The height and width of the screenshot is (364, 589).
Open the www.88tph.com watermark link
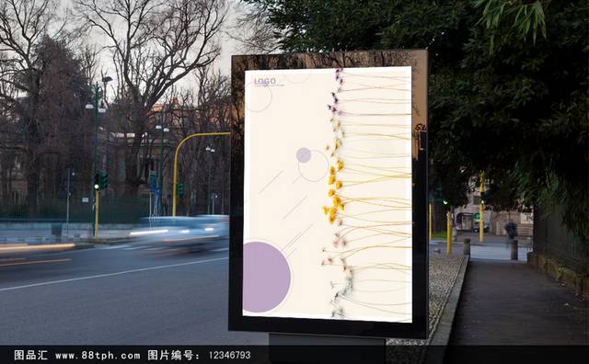pyautogui.click(x=98, y=355)
